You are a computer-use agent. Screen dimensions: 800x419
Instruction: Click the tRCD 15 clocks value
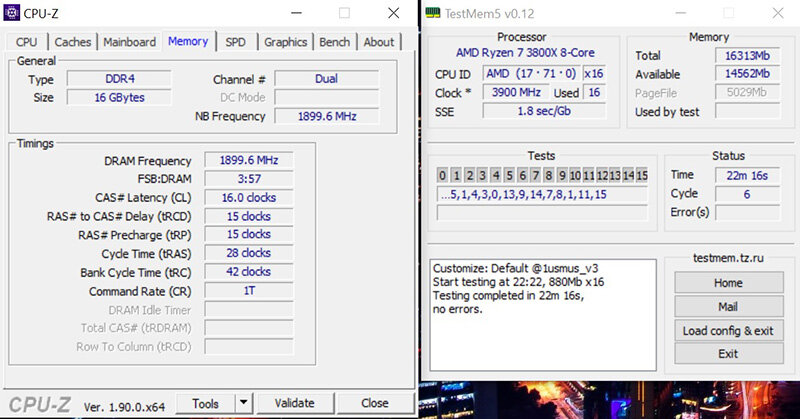coord(249,216)
